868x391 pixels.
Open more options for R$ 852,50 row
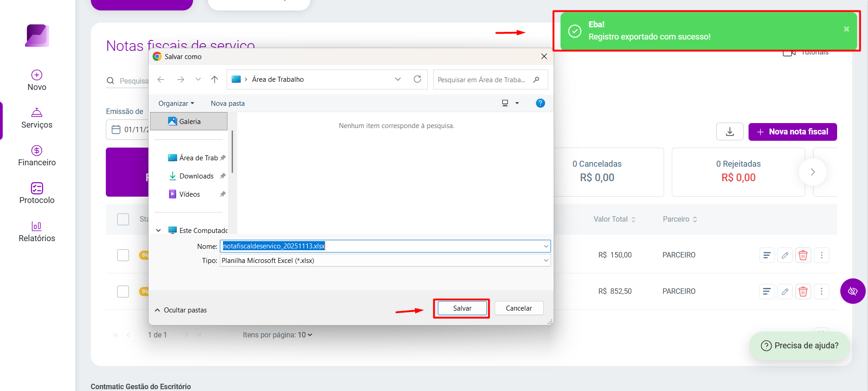pos(822,292)
